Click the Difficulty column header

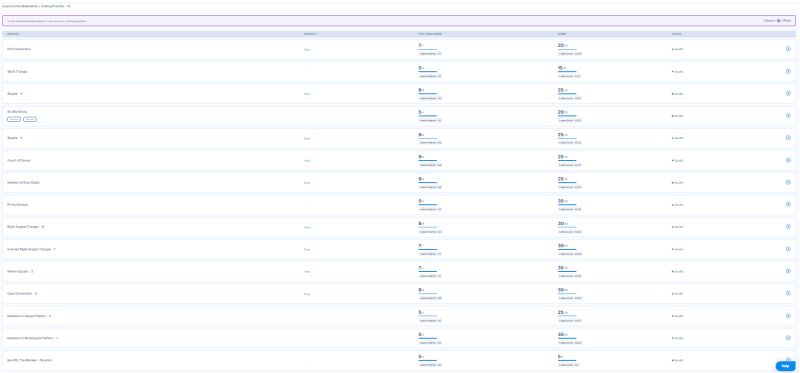[310, 34]
